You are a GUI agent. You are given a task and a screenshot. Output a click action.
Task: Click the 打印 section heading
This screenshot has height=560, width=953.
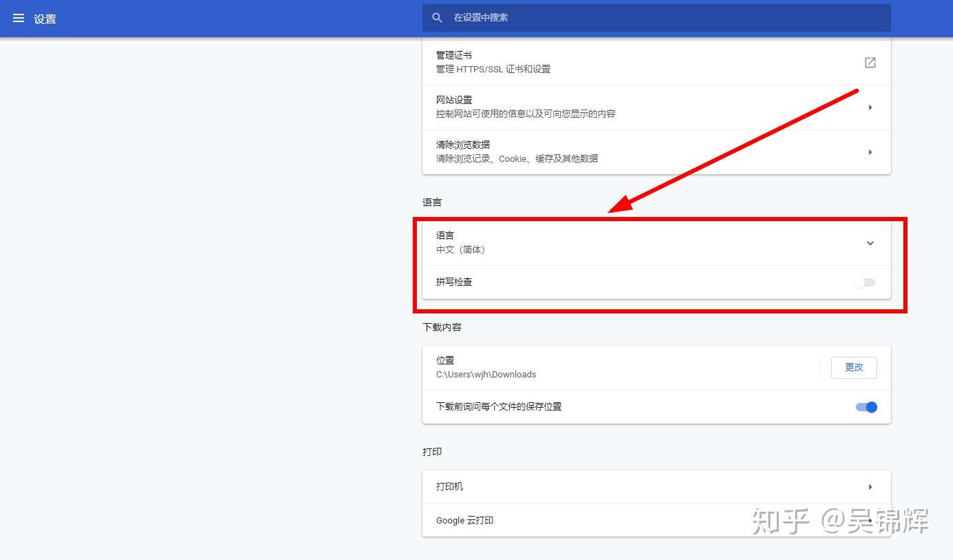tap(432, 452)
